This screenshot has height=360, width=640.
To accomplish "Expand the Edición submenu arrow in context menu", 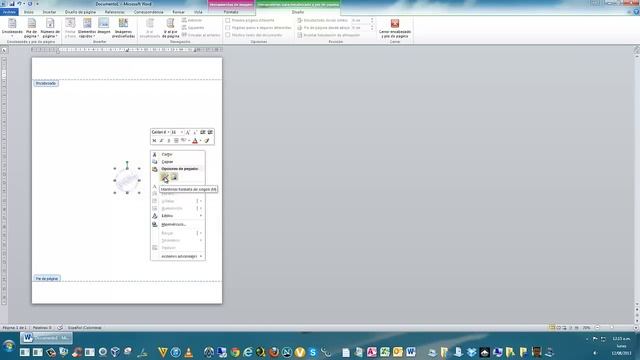I will pyautogui.click(x=200, y=216).
